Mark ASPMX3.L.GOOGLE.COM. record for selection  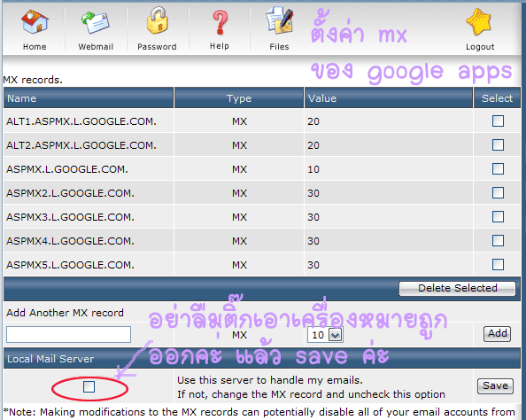point(498,216)
